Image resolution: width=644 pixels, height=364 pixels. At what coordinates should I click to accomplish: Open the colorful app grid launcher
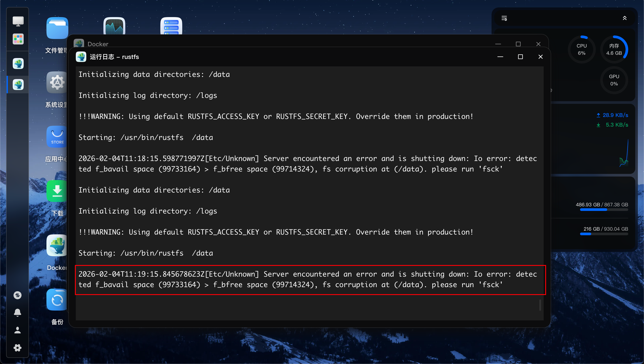coord(18,39)
